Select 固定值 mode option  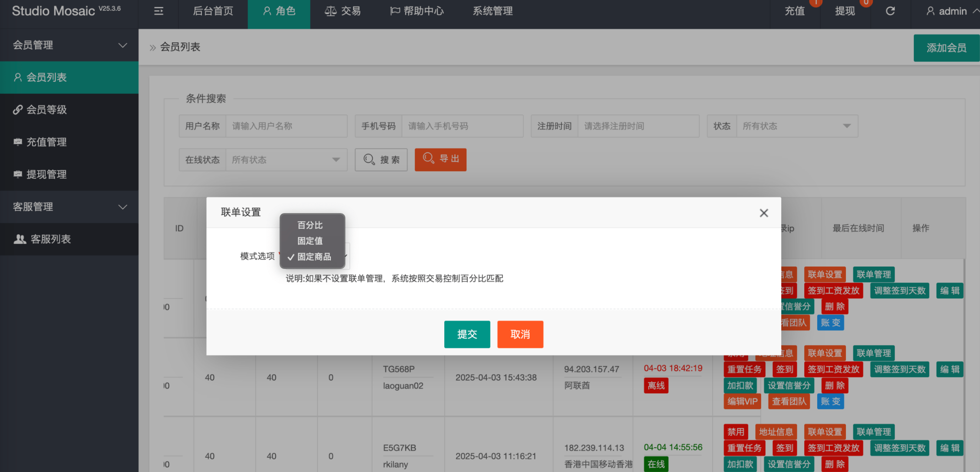tap(310, 241)
